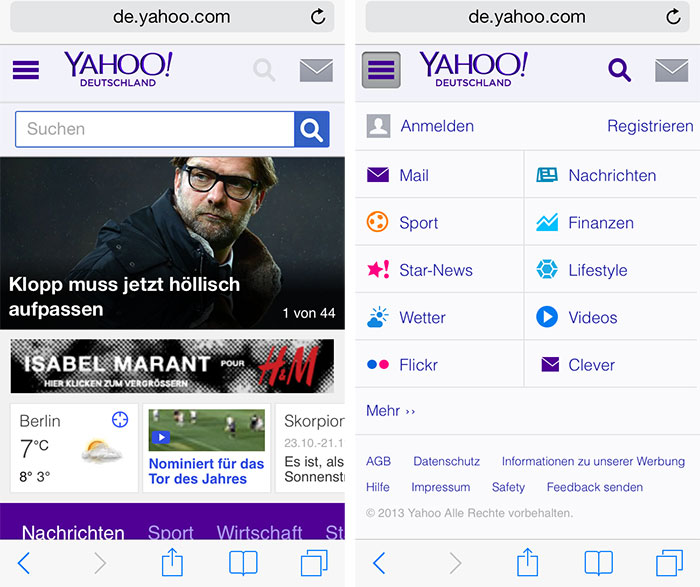Viewport: 700px width, 587px height.
Task: Focus the Suchen search field
Action: (155, 129)
